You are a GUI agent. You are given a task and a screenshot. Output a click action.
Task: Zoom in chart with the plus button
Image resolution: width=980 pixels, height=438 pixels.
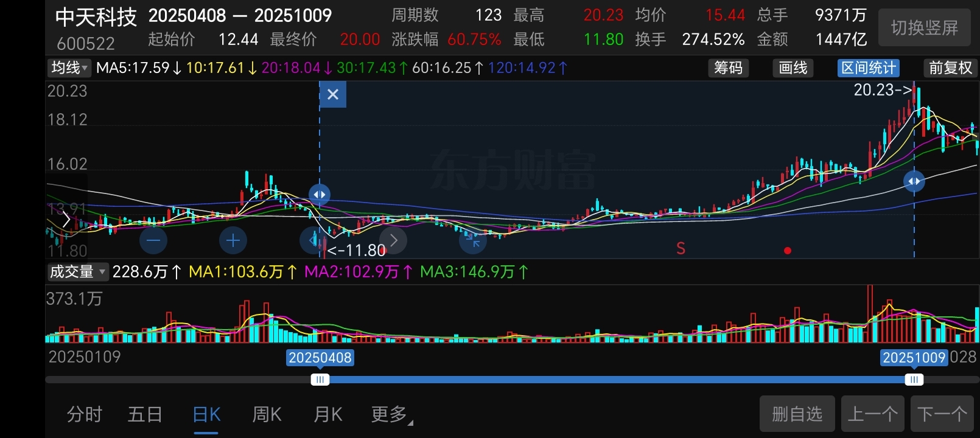pyautogui.click(x=233, y=241)
